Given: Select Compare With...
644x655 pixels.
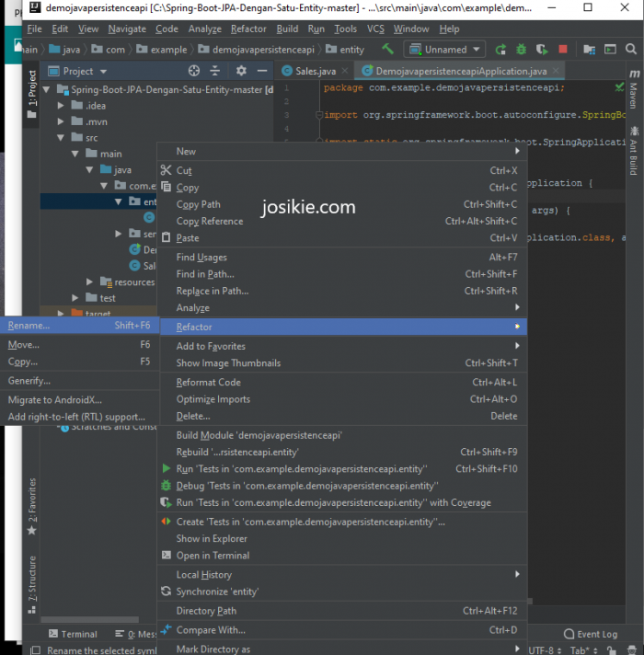Looking at the screenshot, I should (x=342, y=630).
